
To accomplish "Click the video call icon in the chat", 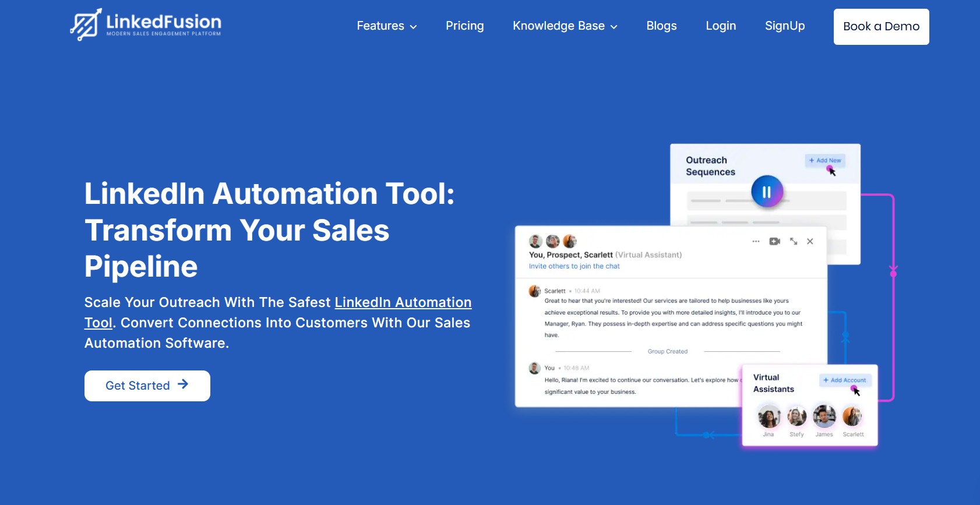I will point(774,241).
